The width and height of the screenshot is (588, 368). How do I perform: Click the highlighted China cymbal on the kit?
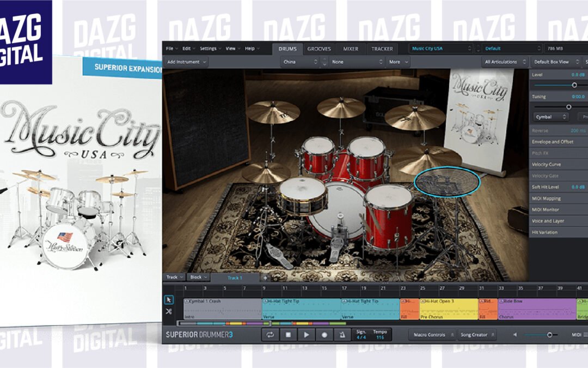(x=447, y=182)
